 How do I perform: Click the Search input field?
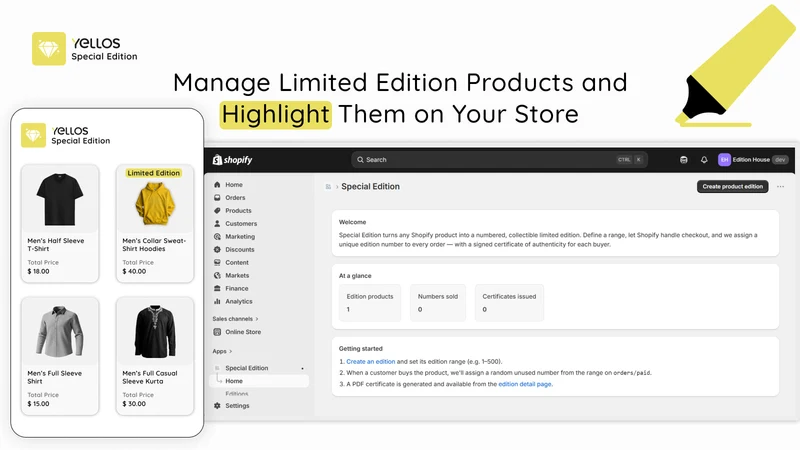tap(499, 160)
